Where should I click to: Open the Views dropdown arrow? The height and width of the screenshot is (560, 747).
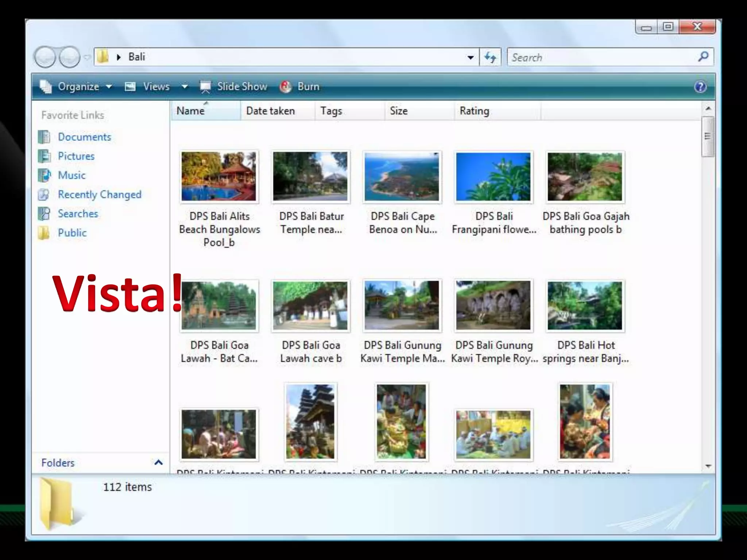click(x=185, y=87)
